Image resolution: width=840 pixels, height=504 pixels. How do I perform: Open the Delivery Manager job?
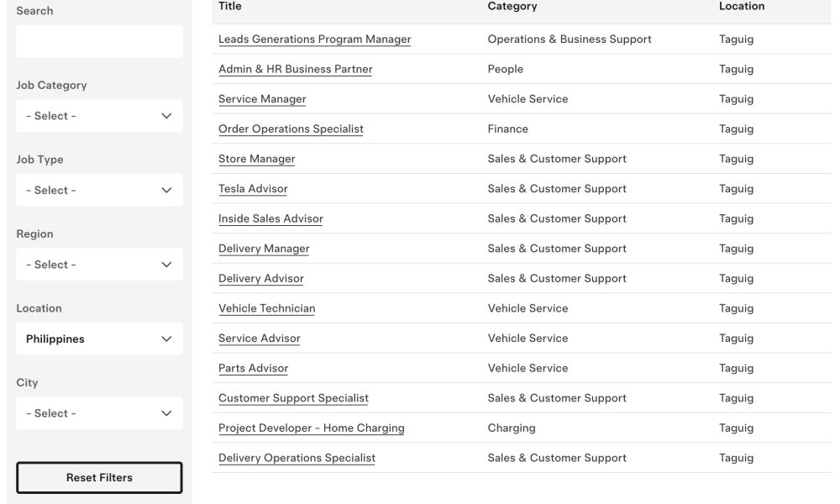[x=264, y=249]
